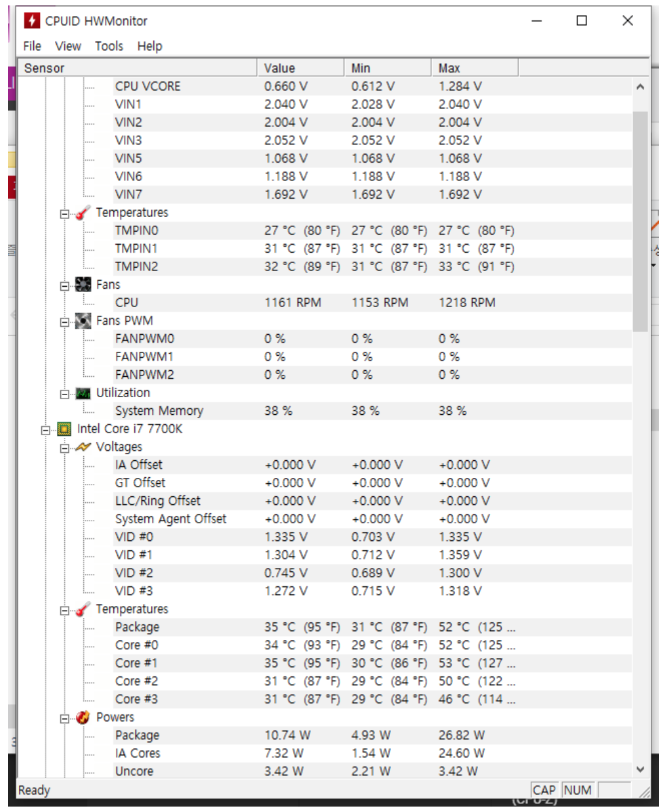Collapse the Fans PWM group
667x812 pixels.
coord(64,322)
